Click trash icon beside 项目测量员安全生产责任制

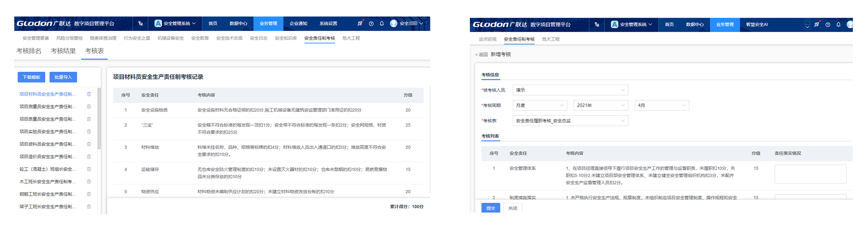tap(89, 107)
